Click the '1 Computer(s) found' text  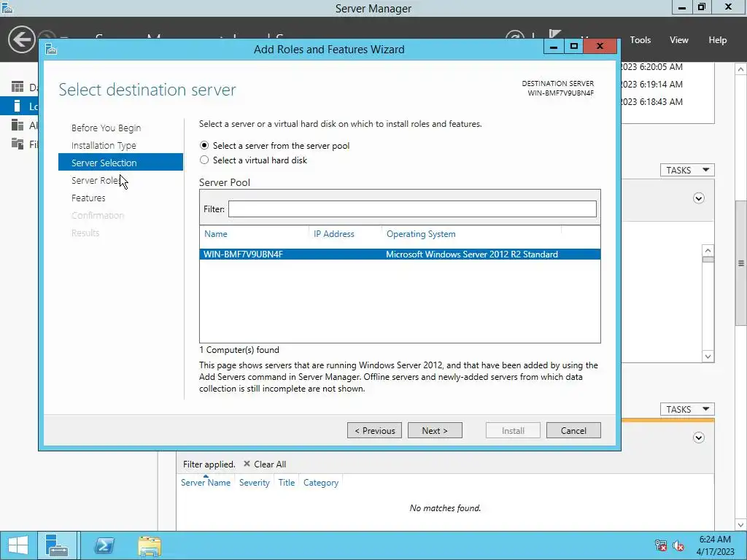(239, 349)
